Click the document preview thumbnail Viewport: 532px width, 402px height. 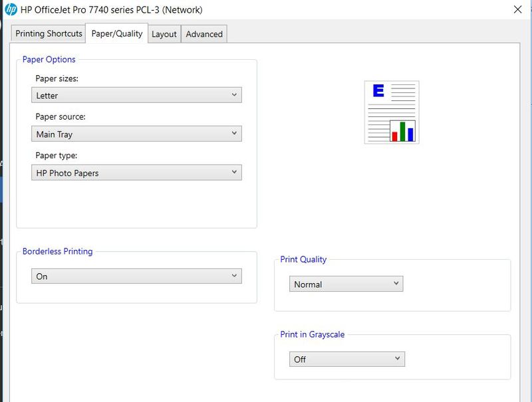pos(392,112)
